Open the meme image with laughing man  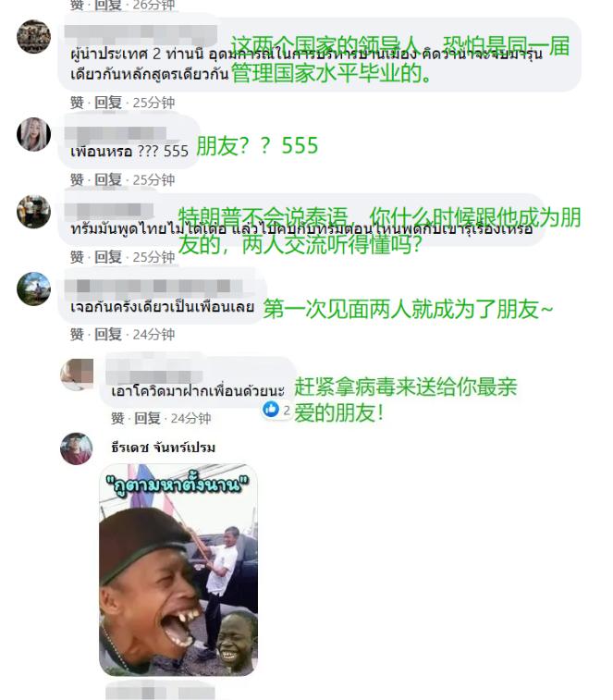(178, 571)
